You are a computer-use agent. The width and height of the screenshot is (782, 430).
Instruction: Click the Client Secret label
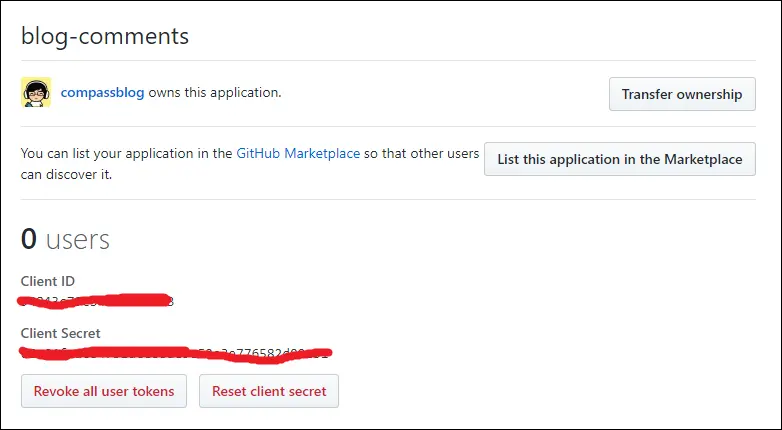[60, 333]
